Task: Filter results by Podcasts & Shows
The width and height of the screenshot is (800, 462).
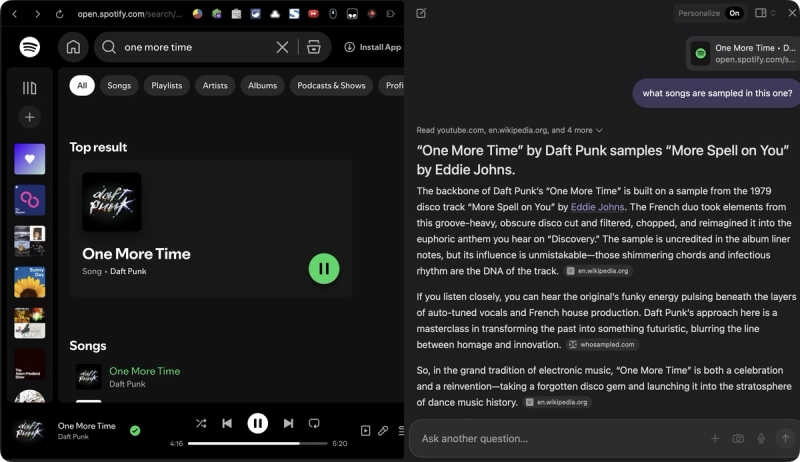Action: point(331,86)
